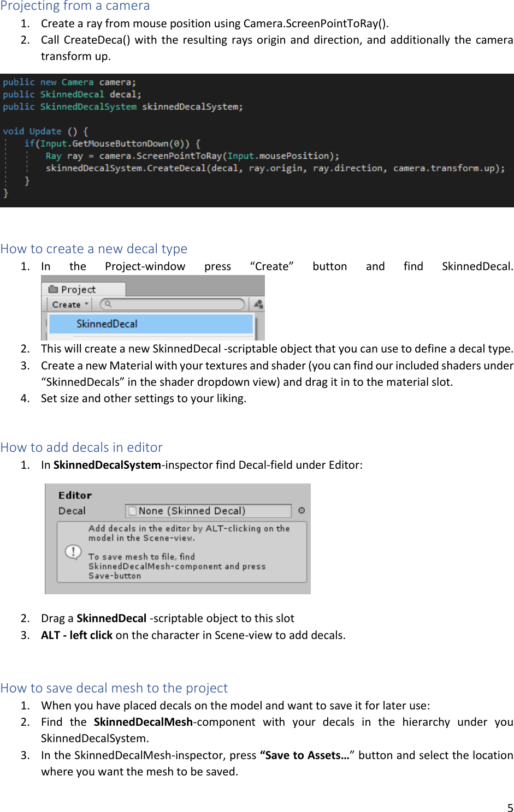Click the bold "ALT - left click" text

[77, 635]
